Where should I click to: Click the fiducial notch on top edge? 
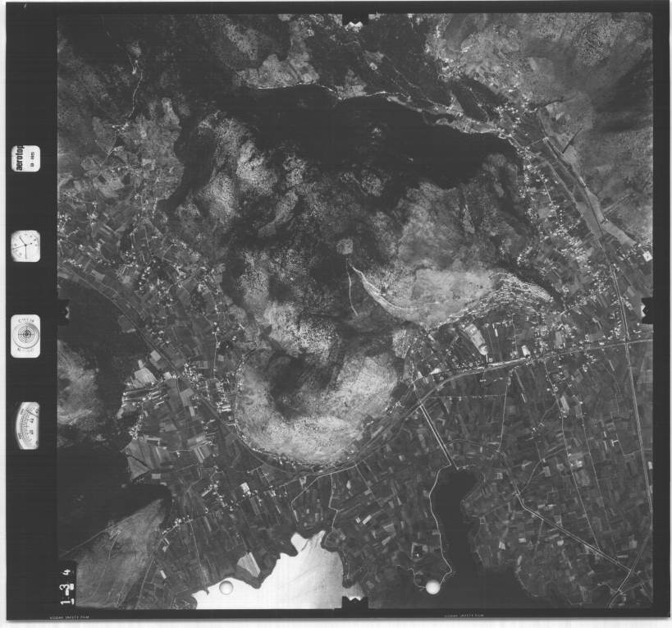[354, 20]
